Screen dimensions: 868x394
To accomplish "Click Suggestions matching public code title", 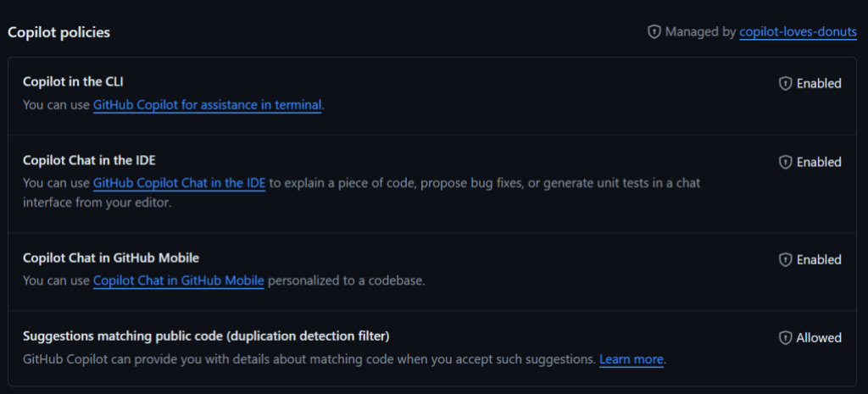I will 206,336.
